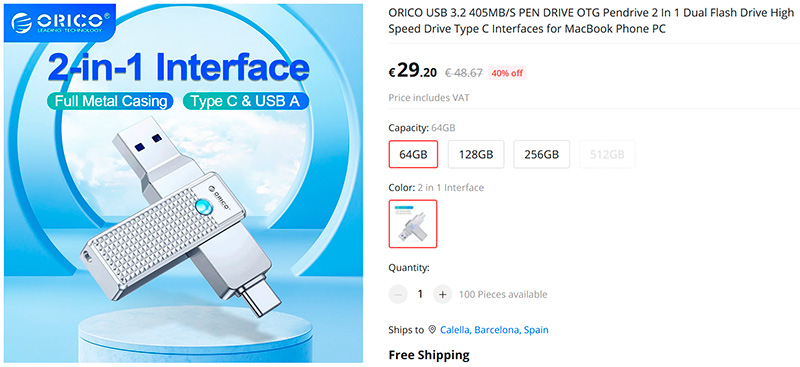Click the ORICO brand logo

60,22
